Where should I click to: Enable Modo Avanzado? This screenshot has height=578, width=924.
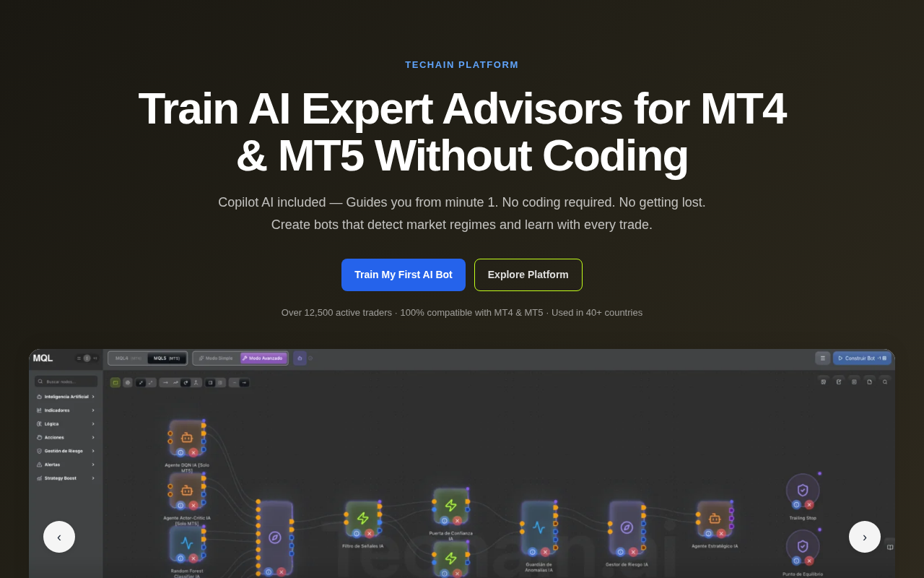pyautogui.click(x=263, y=358)
